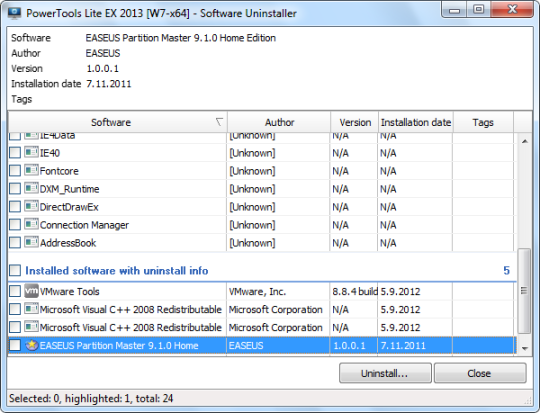Click the DXM_Runtime entry icon

pyautogui.click(x=31, y=188)
